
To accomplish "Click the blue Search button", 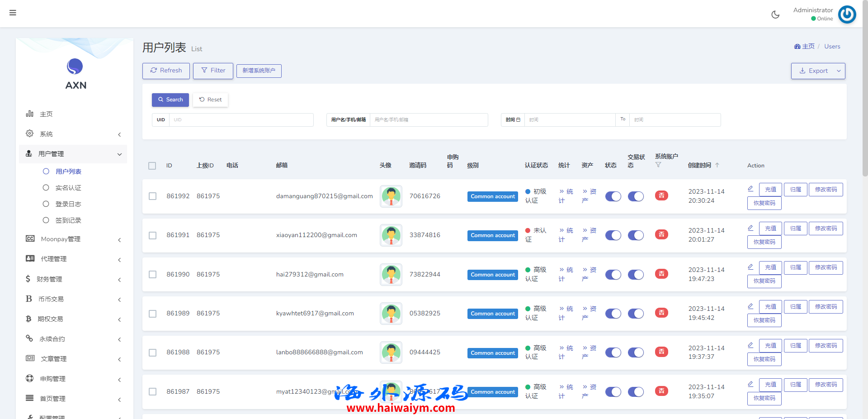I will pyautogui.click(x=170, y=100).
